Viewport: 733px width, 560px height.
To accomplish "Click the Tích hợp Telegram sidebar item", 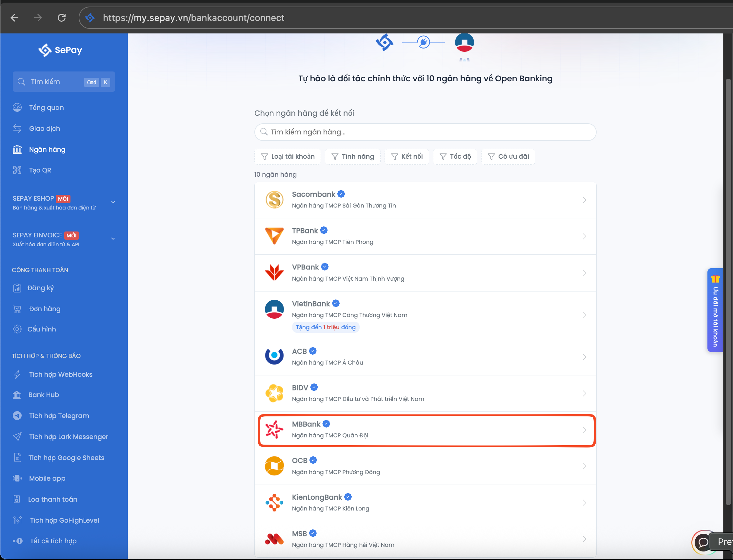I will (x=59, y=416).
